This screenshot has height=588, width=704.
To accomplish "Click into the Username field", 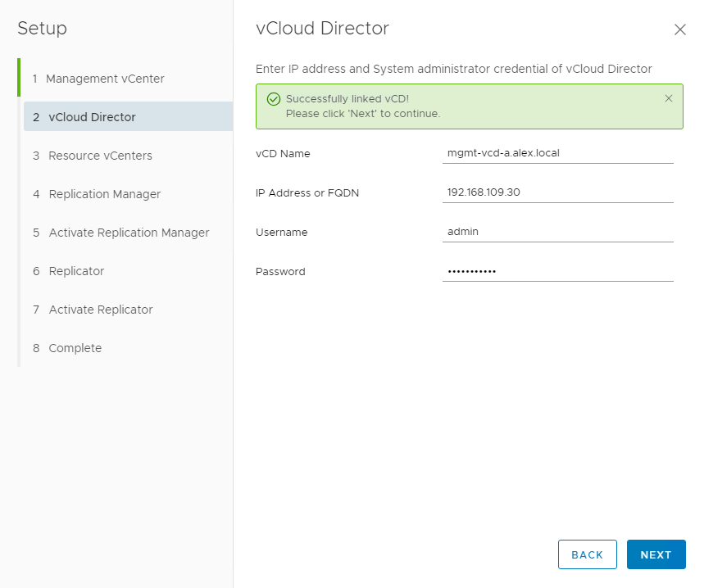I will tap(557, 232).
